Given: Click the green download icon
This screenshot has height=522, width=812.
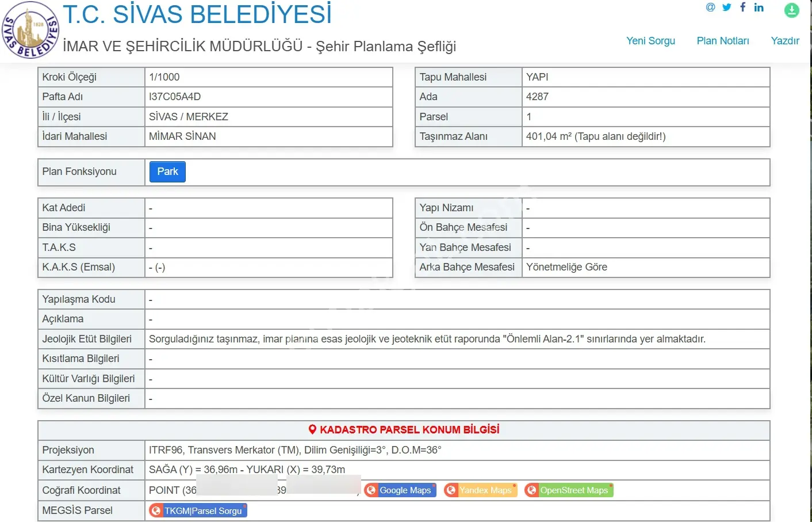Looking at the screenshot, I should pyautogui.click(x=792, y=10).
